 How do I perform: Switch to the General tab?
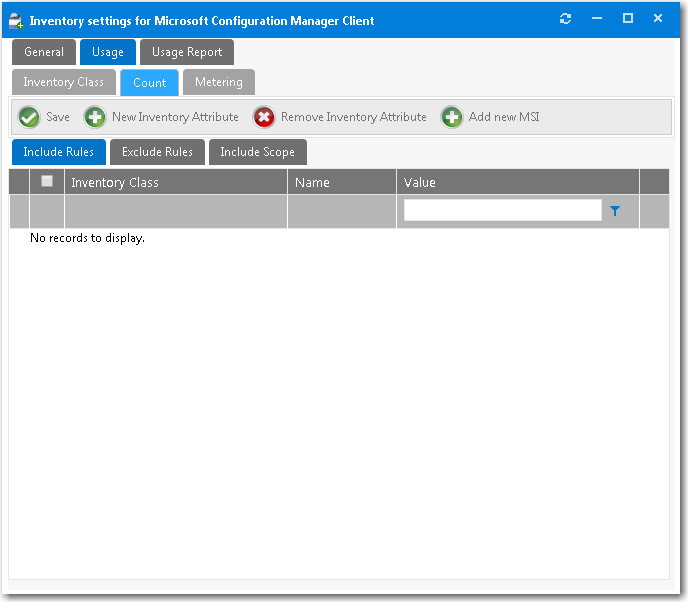[x=44, y=52]
